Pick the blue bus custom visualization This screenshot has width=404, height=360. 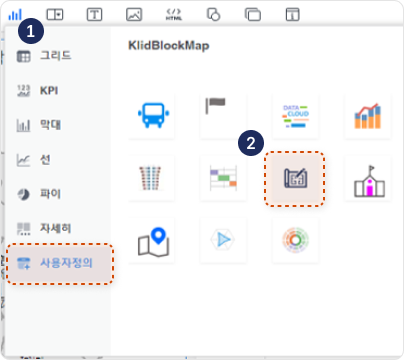click(x=152, y=115)
